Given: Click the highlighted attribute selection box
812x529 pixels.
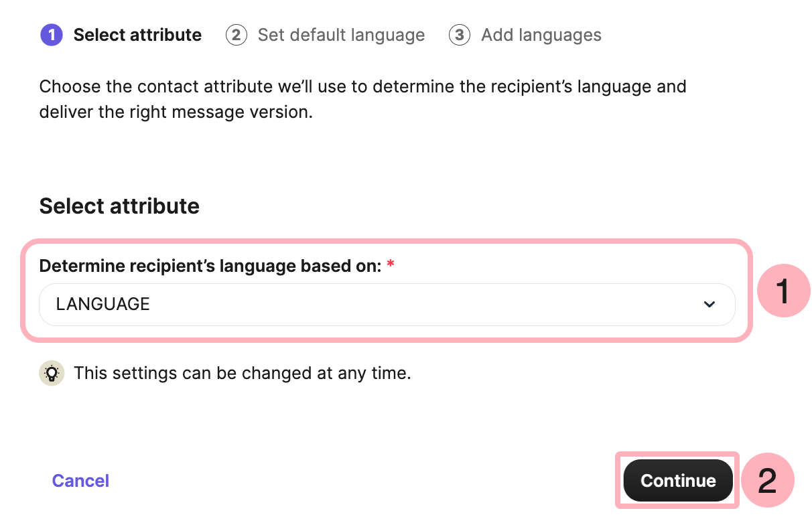Looking at the screenshot, I should [x=387, y=289].
